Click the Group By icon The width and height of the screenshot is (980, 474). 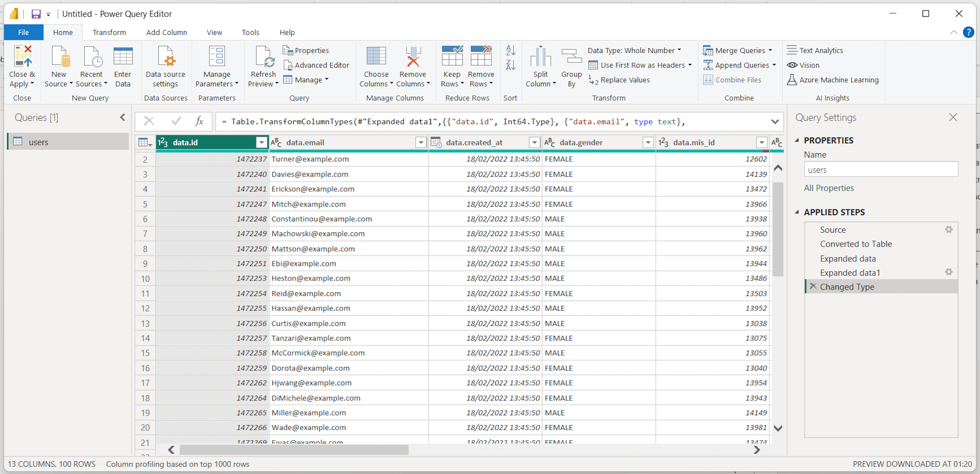coord(572,57)
